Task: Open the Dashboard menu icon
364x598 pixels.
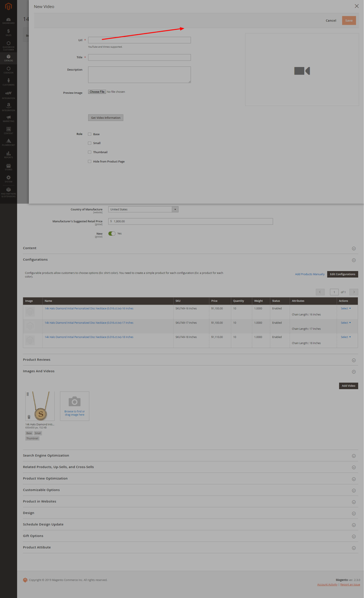Action: (x=8, y=20)
